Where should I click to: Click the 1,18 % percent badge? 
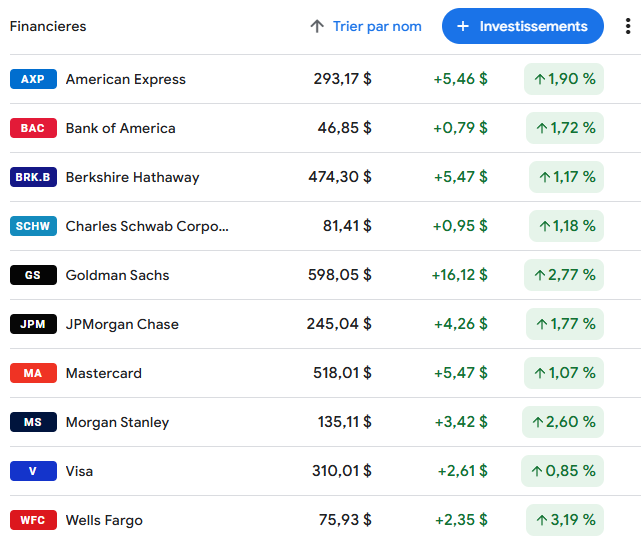pyautogui.click(x=566, y=226)
